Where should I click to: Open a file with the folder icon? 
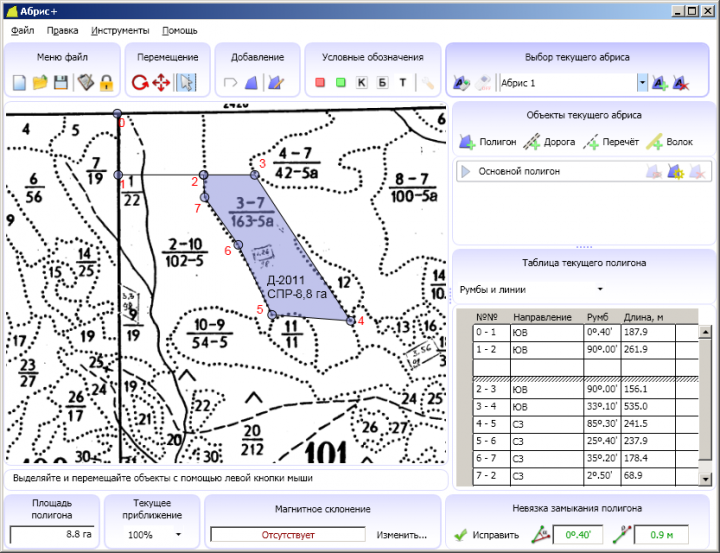40,83
